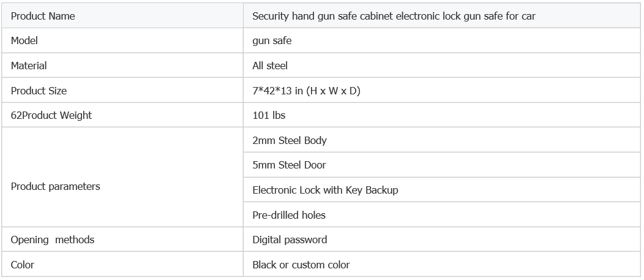Click the '2mm Steel Body' row
Screen dimensions: 644x280
tap(441, 140)
